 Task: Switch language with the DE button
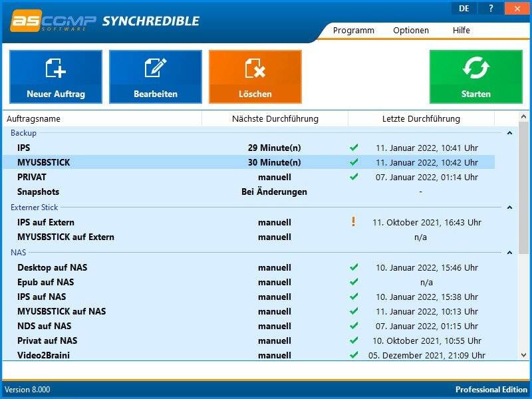[464, 9]
